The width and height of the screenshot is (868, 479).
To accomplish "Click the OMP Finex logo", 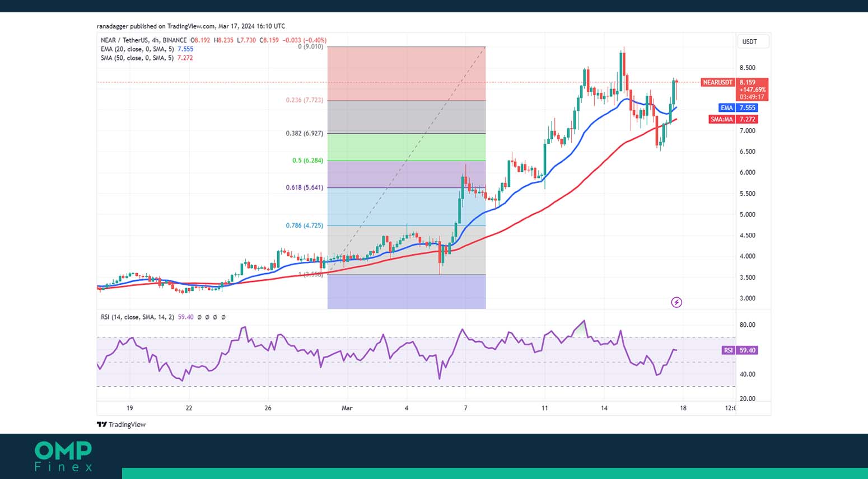I will point(63,456).
